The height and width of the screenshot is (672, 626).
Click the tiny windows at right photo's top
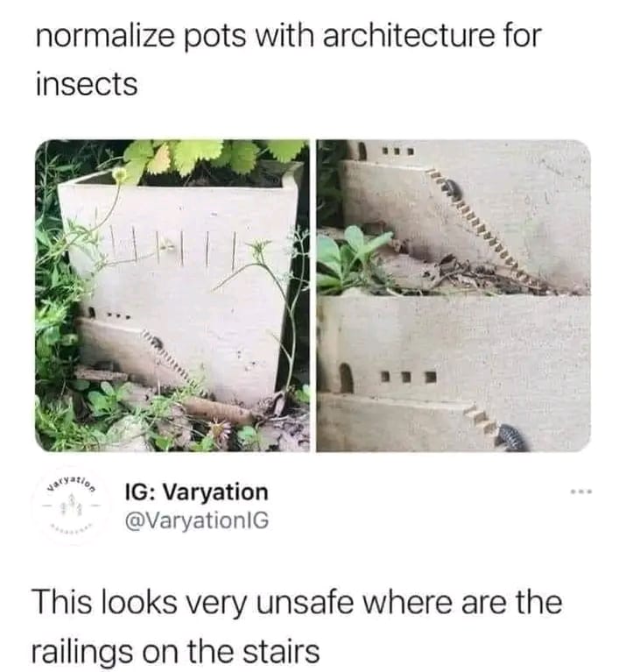(x=397, y=152)
